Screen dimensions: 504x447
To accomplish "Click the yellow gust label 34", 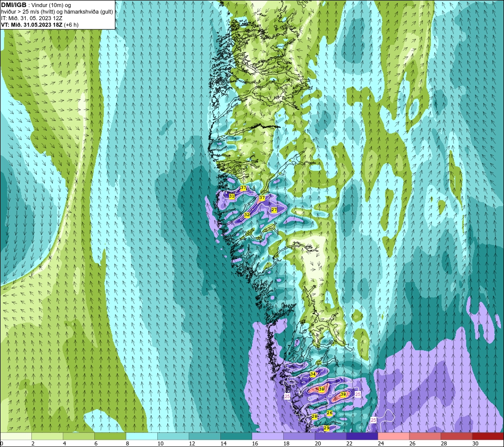I will point(313,374).
